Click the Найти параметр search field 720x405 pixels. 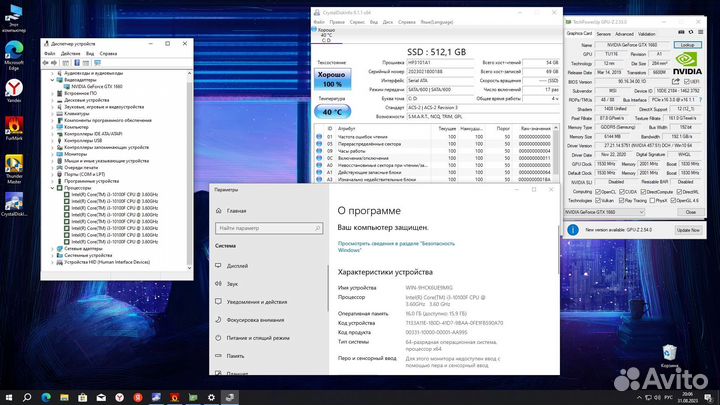[x=269, y=228]
